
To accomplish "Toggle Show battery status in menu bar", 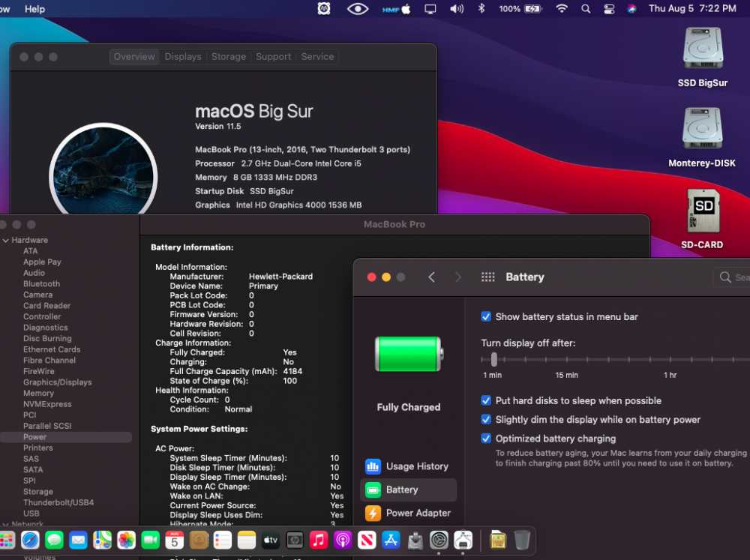I will coord(486,316).
